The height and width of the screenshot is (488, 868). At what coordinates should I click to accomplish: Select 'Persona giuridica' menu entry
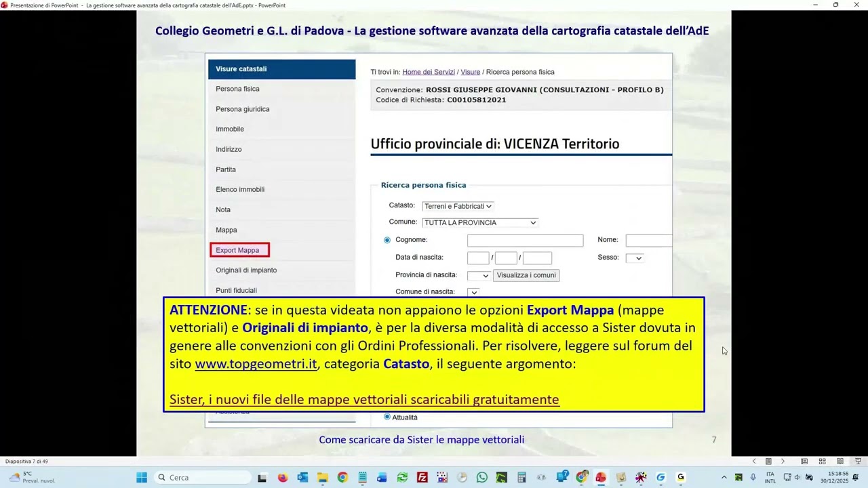(x=243, y=109)
